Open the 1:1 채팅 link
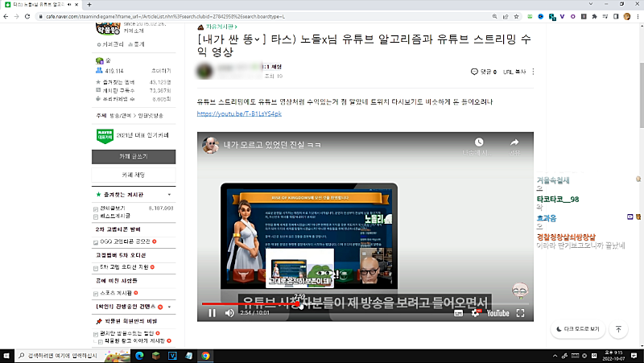The width and height of the screenshot is (644, 363). click(x=271, y=67)
